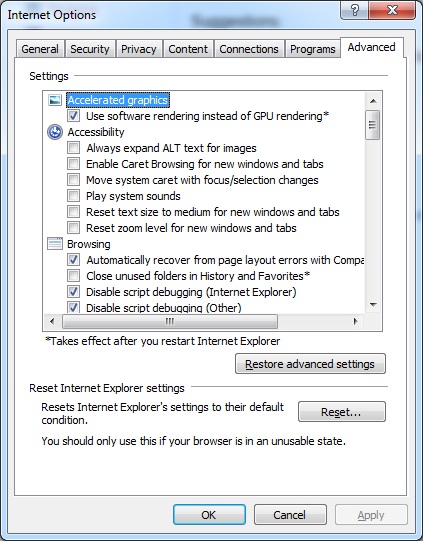The height and width of the screenshot is (541, 423).
Task: Switch to the Security tab
Action: [90, 49]
